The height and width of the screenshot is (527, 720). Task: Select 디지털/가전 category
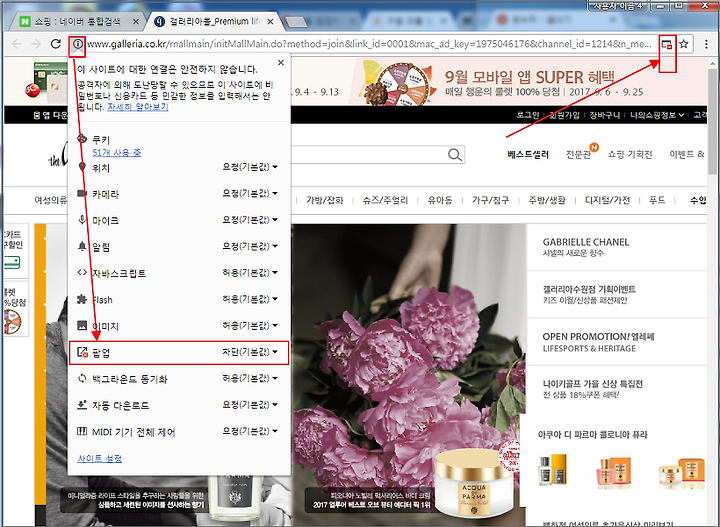(x=607, y=200)
